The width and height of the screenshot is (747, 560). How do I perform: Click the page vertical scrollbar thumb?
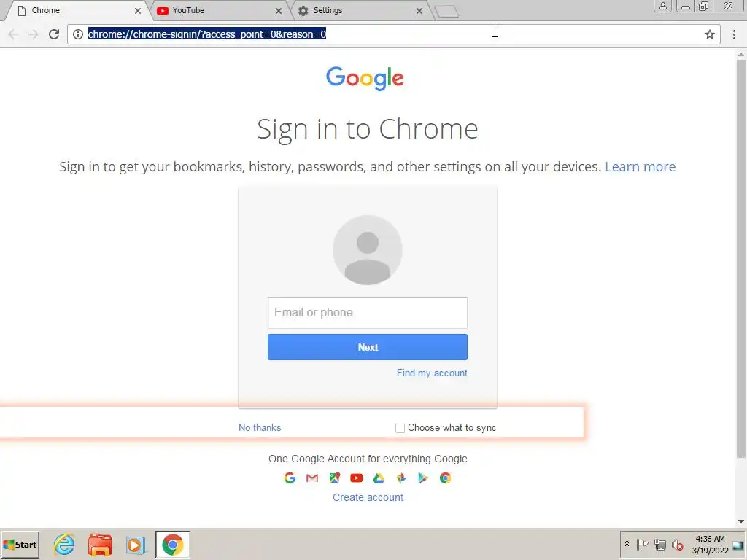[x=741, y=258]
